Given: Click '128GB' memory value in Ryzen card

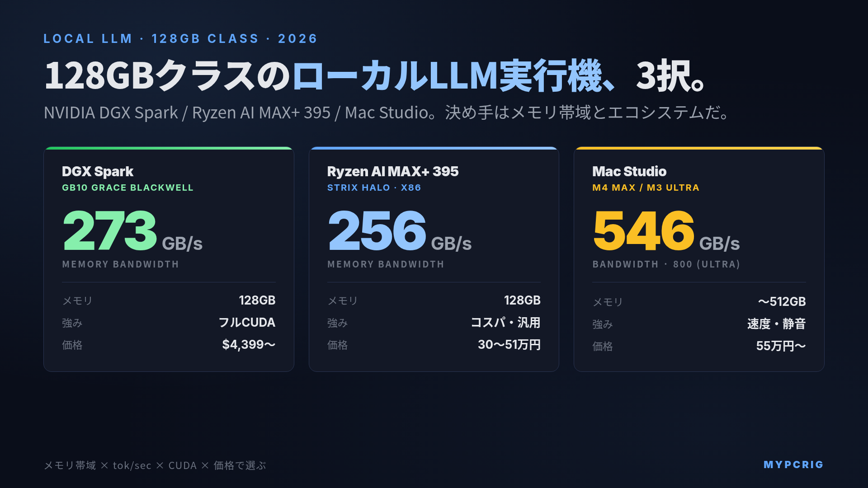Looking at the screenshot, I should [x=522, y=300].
